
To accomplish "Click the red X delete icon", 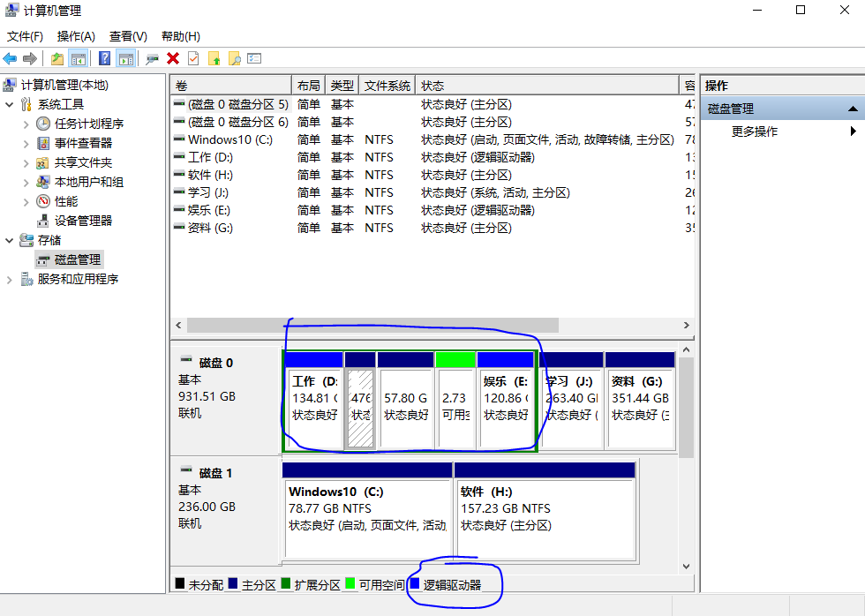I will click(x=173, y=58).
